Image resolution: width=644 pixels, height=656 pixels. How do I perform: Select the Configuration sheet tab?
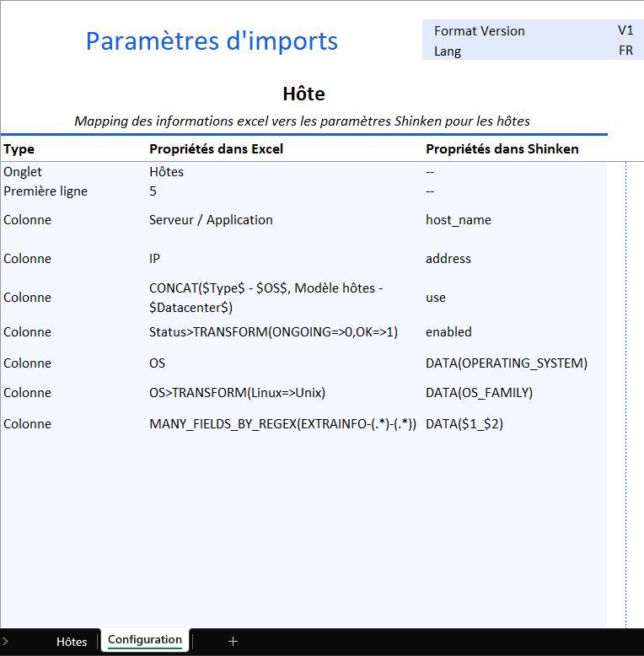pyautogui.click(x=144, y=640)
